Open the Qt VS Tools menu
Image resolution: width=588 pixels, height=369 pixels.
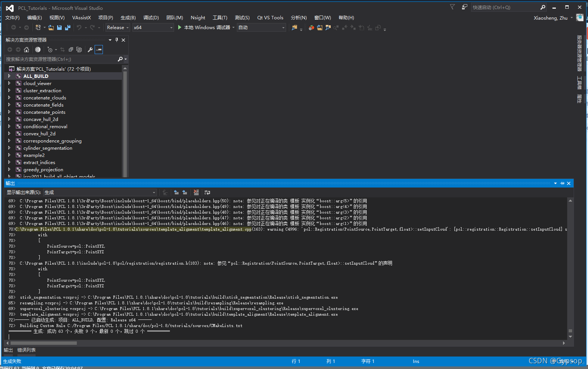tap(270, 18)
